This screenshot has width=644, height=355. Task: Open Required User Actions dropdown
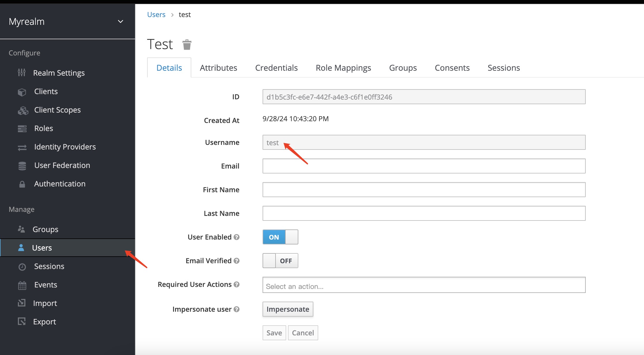(x=424, y=286)
